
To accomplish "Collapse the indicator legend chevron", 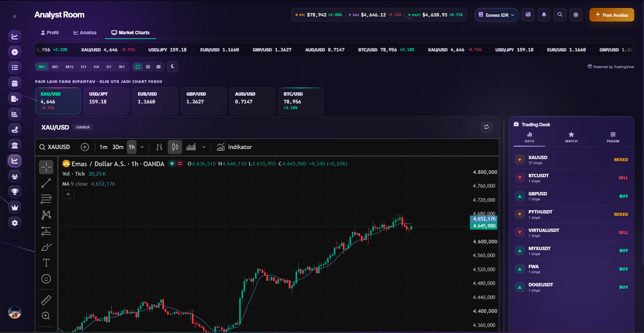I will pos(68,194).
